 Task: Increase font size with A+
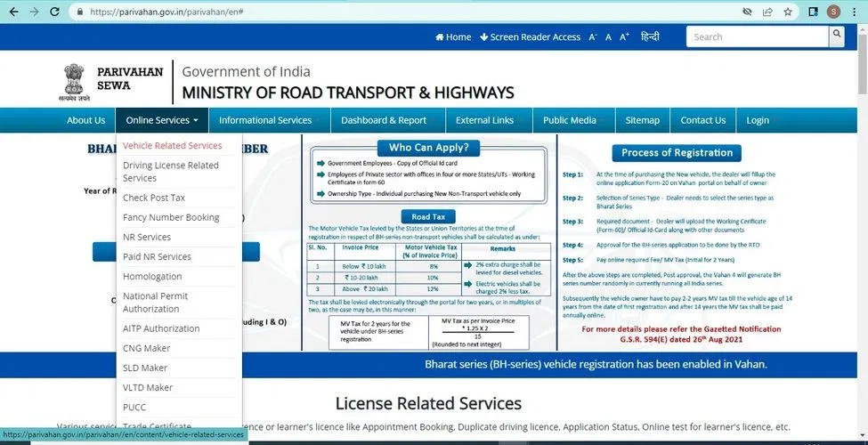[x=624, y=37]
